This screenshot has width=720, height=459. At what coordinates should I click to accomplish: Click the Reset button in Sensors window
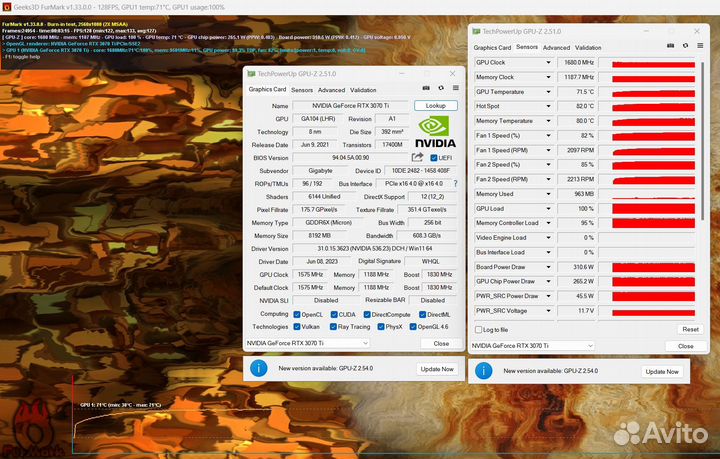[x=690, y=329]
